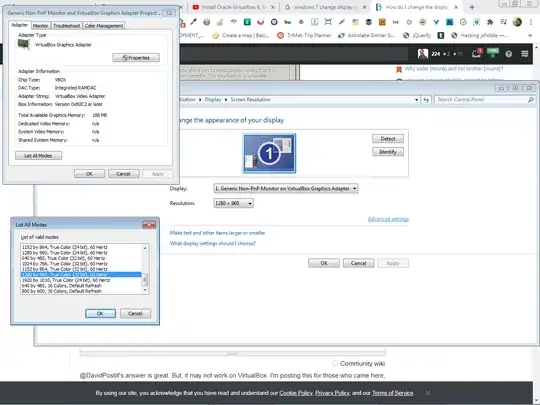The image size is (540, 405).
Task: Open the Resolution 1280 × 960 dropdown
Action: [x=233, y=203]
